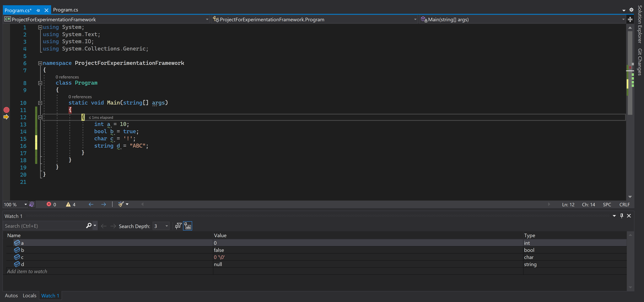
Task: Unpin the Program.cs* tab
Action: coord(38,10)
